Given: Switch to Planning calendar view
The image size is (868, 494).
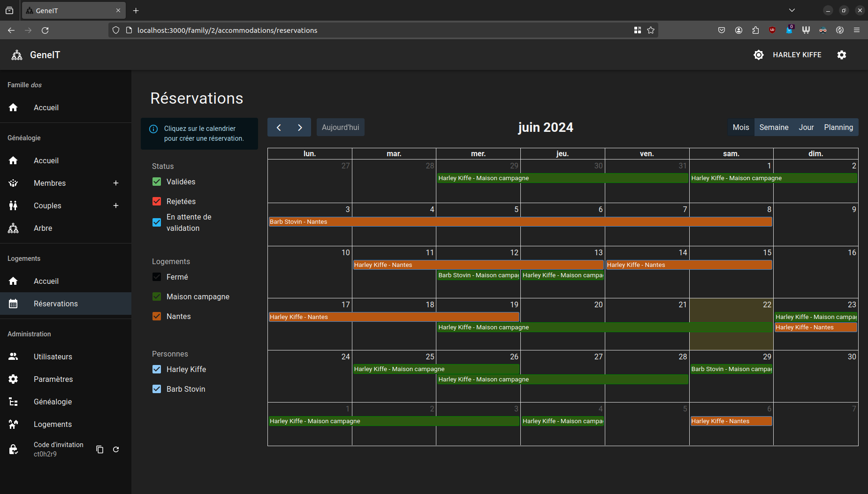Looking at the screenshot, I should 838,128.
